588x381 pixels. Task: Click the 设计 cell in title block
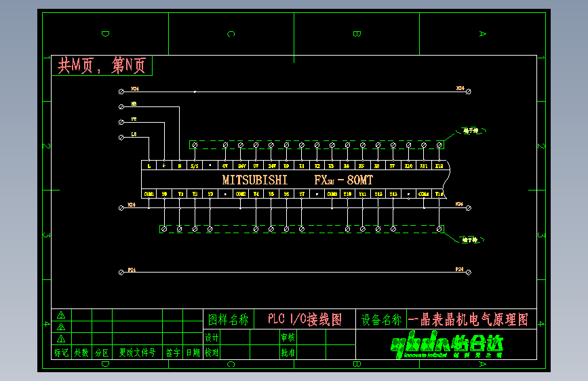pyautogui.click(x=212, y=338)
